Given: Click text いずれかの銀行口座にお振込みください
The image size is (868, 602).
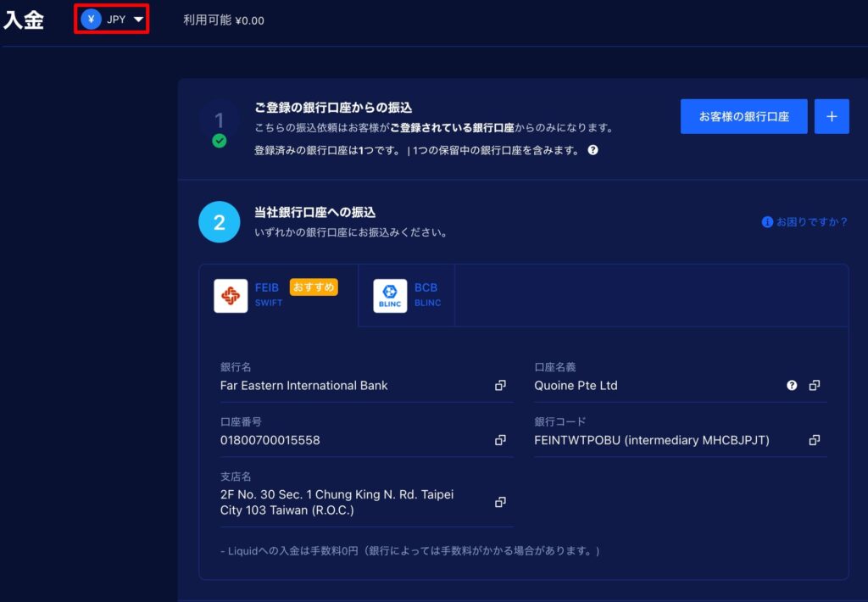Looking at the screenshot, I should (351, 232).
